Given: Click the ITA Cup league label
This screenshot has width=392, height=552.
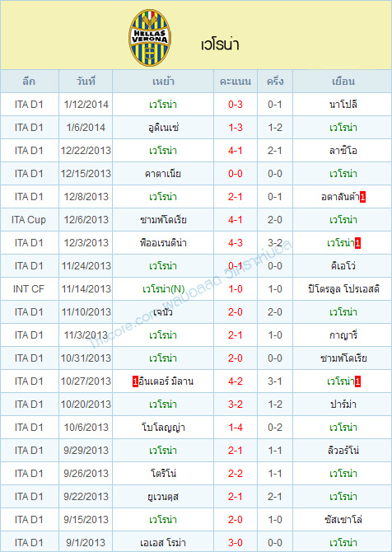Looking at the screenshot, I should tap(29, 220).
